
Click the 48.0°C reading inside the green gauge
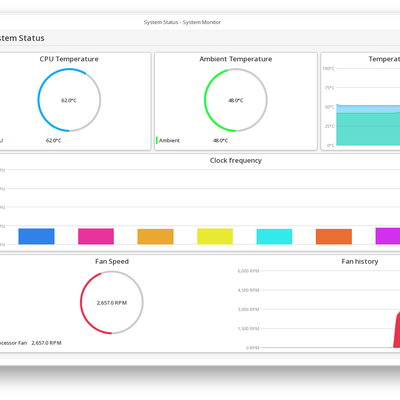pos(236,100)
